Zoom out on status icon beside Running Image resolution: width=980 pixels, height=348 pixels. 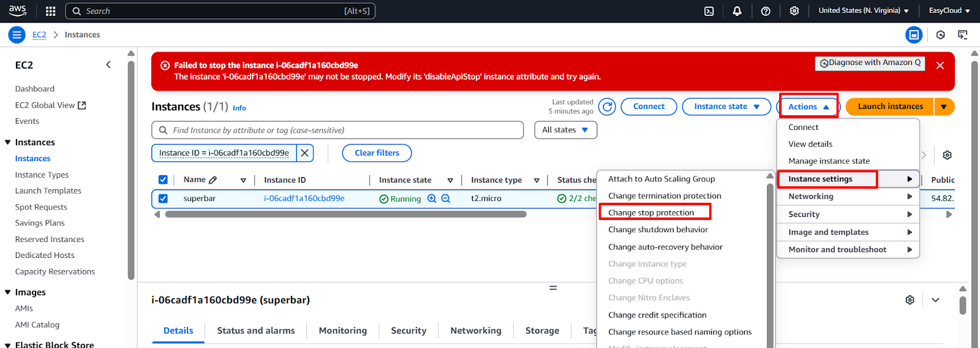[446, 199]
